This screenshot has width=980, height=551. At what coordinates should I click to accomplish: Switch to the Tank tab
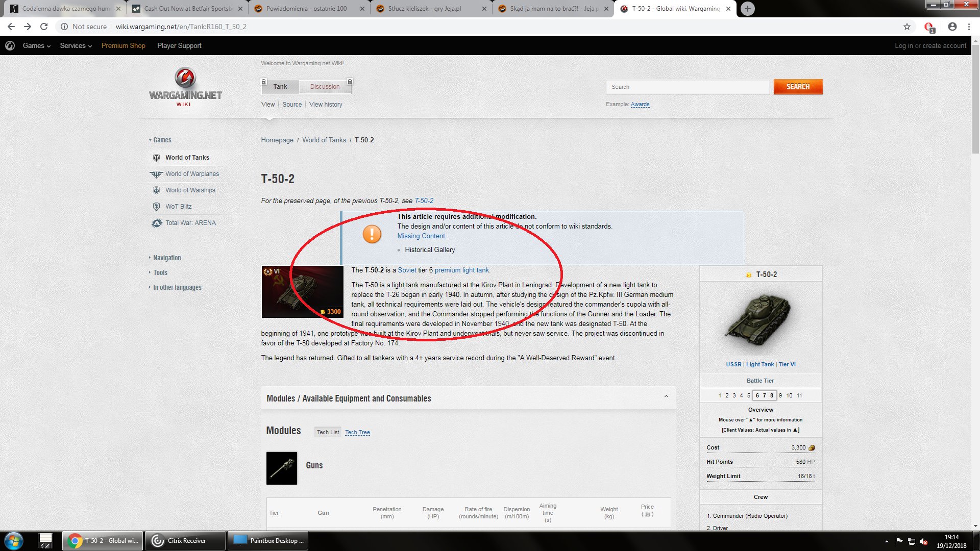(x=280, y=87)
